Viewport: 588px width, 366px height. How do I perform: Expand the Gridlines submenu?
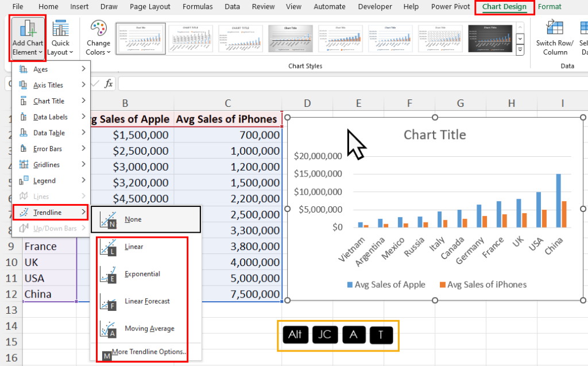pos(51,164)
